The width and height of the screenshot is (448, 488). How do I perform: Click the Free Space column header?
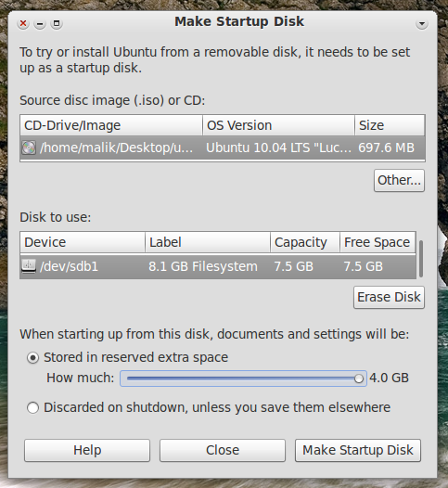(378, 242)
